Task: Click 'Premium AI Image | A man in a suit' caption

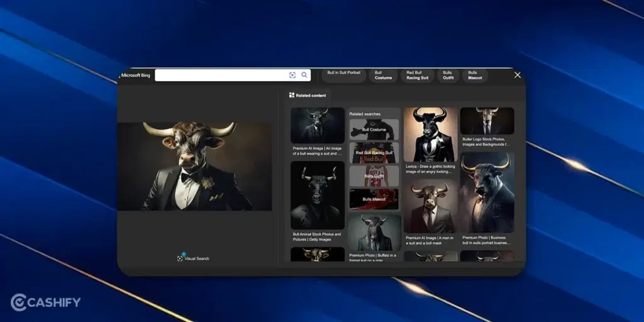Action: (x=430, y=240)
